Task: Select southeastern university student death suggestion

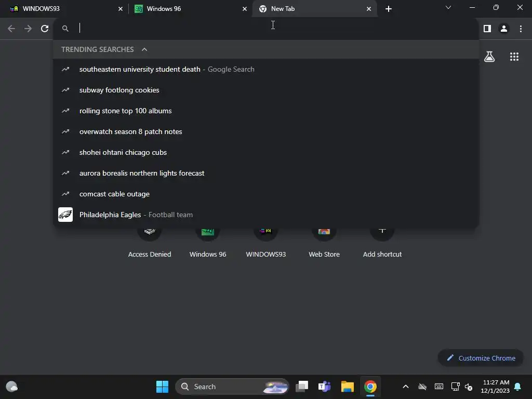Action: 266,69
